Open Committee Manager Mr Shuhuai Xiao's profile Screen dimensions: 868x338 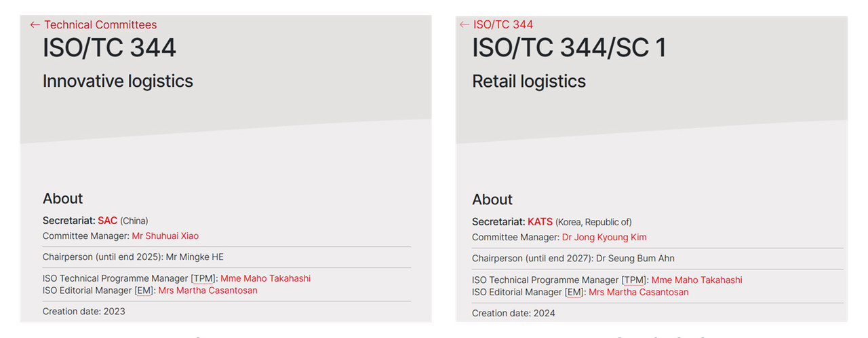165,236
